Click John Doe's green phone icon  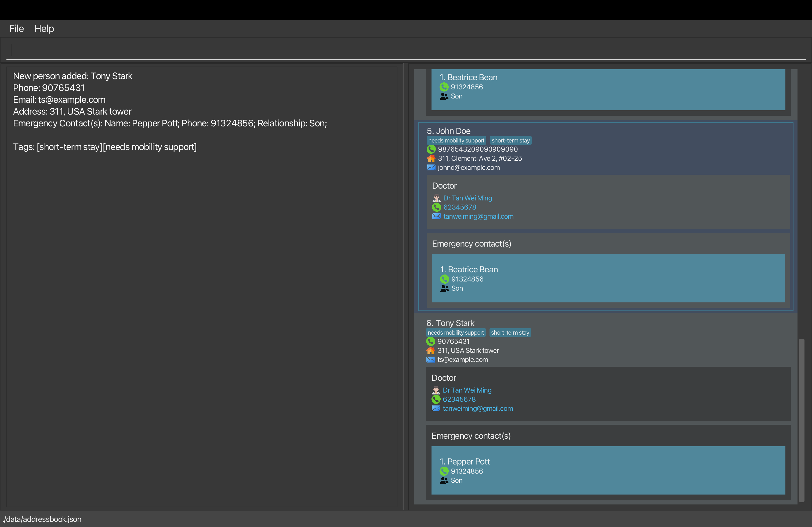tap(431, 149)
